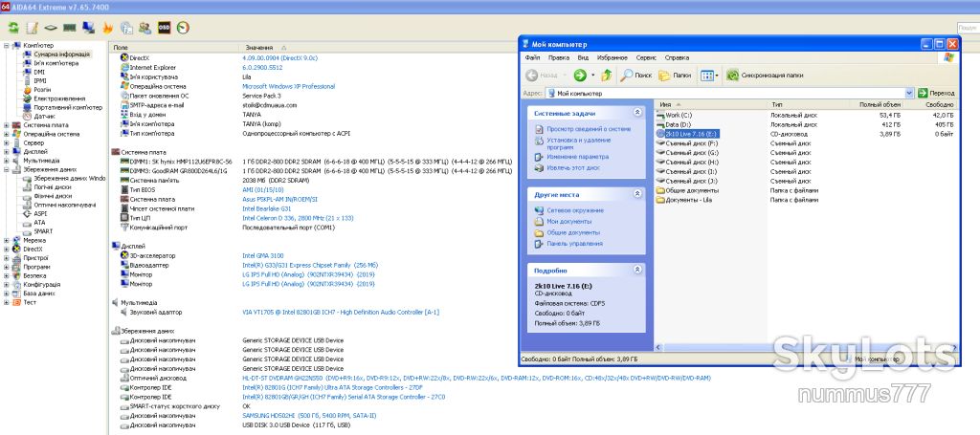Open Избранное menu in My Computer
This screenshot has width=980, height=435.
[612, 57]
